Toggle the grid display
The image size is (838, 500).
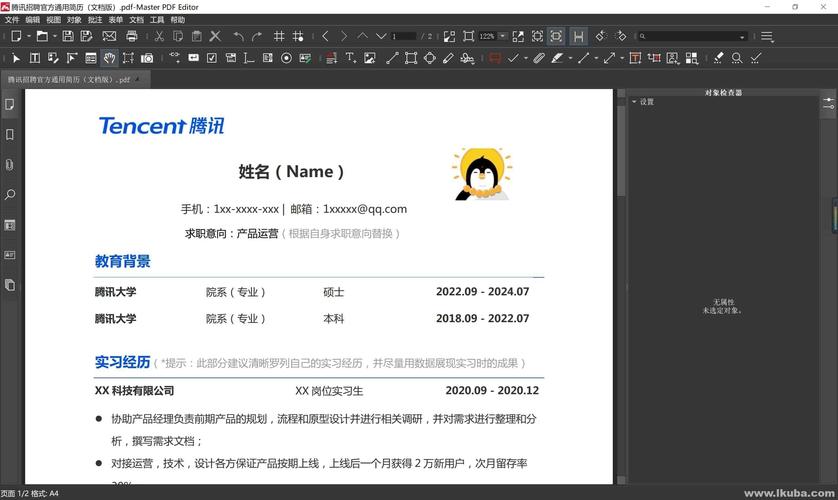pyautogui.click(x=279, y=36)
